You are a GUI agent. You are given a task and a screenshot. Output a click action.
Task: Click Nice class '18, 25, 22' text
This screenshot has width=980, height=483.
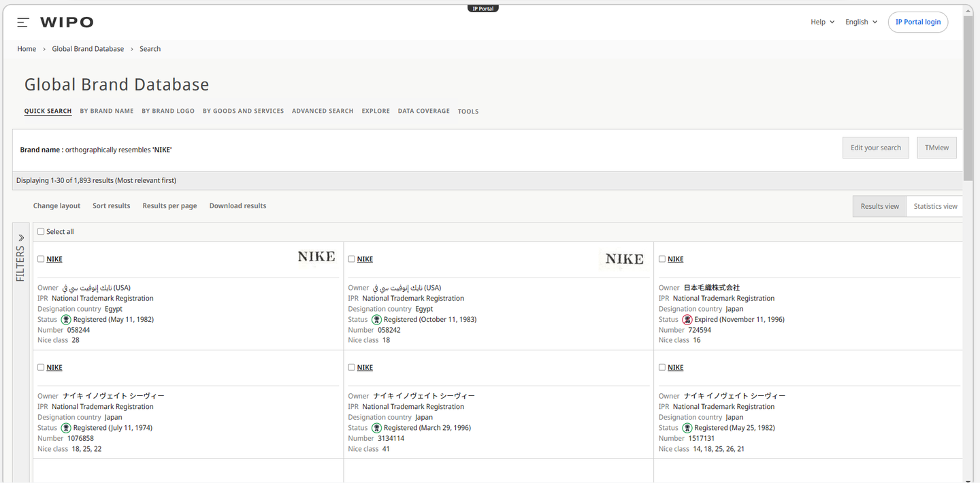pos(86,449)
